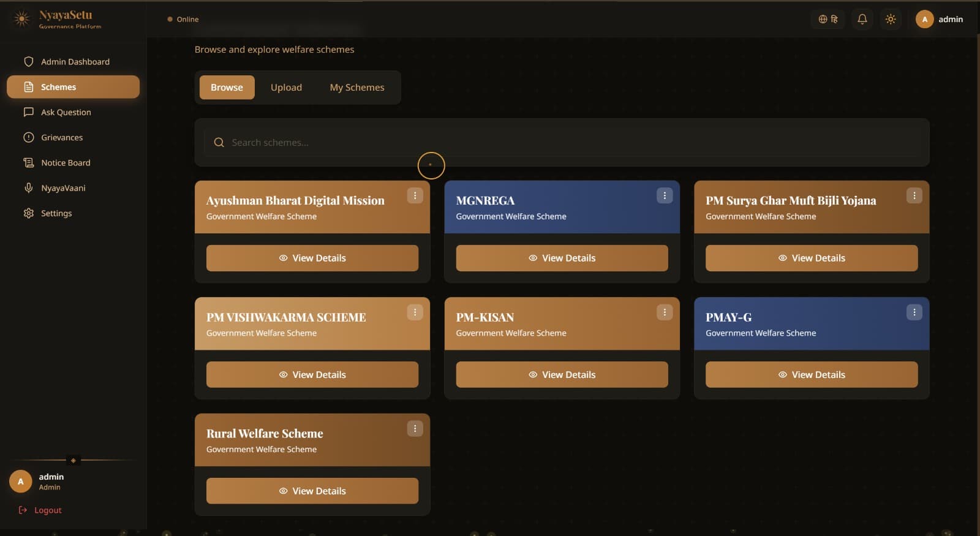Image resolution: width=980 pixels, height=536 pixels.
Task: Click the MGNREGA card title
Action: coord(485,200)
